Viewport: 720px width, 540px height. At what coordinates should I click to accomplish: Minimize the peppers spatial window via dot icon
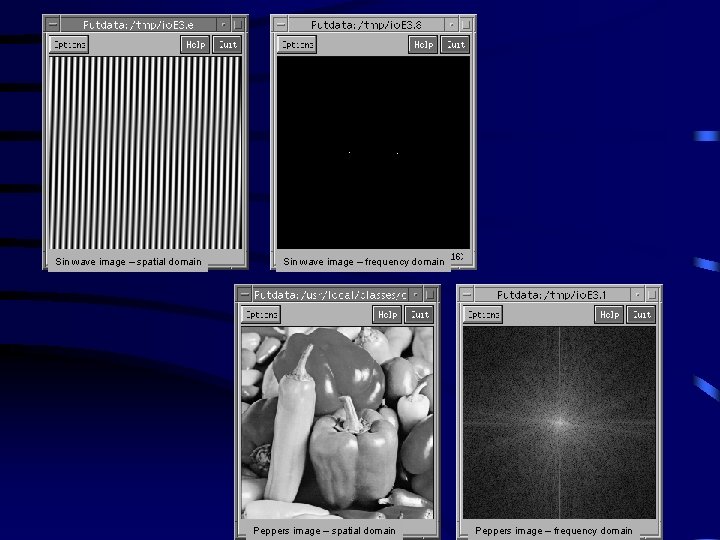coord(415,294)
